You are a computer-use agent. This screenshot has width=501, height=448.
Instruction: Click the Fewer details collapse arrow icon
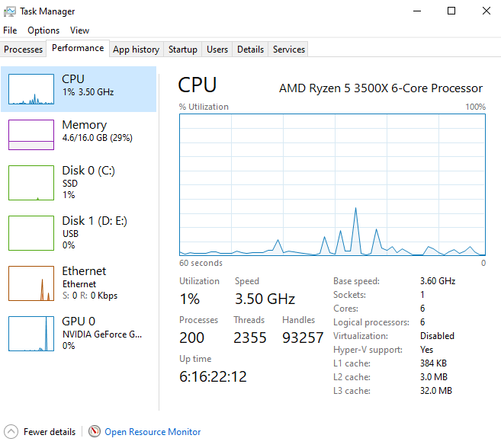(x=11, y=432)
